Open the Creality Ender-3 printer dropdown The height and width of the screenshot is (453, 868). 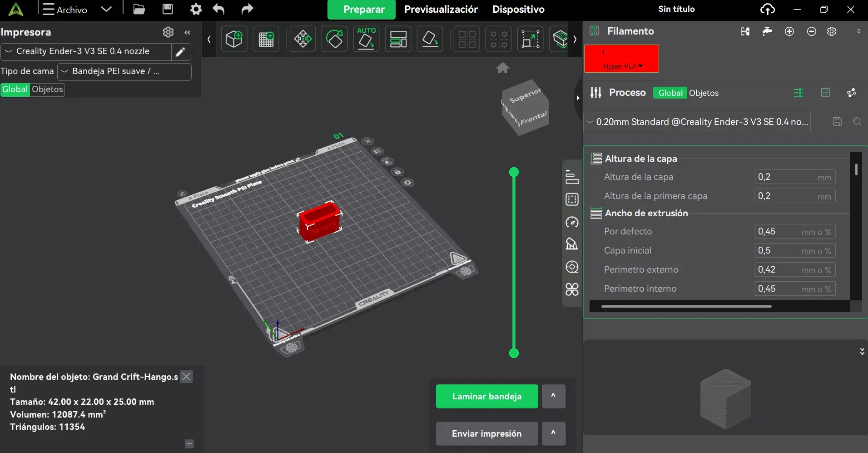[x=86, y=51]
